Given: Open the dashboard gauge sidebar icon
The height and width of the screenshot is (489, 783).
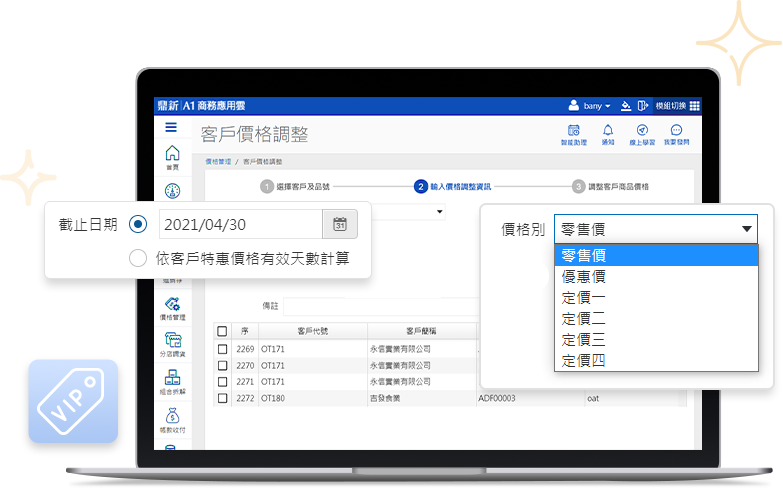Looking at the screenshot, I should 172,191.
